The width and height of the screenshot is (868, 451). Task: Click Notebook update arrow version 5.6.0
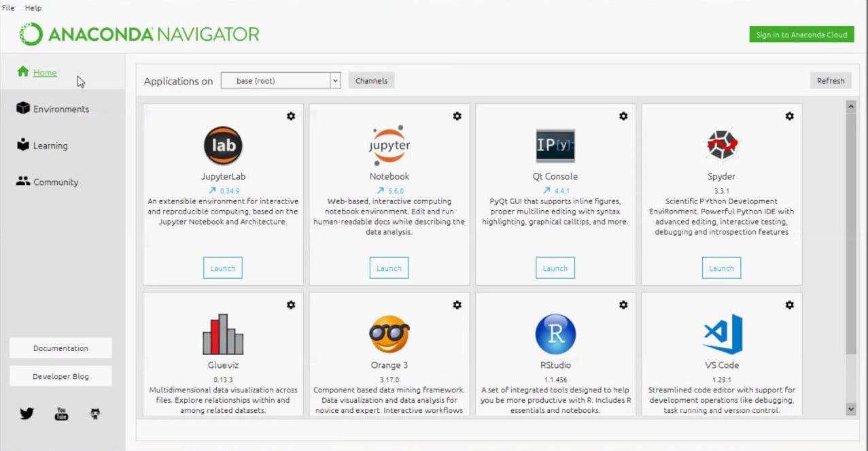click(389, 191)
